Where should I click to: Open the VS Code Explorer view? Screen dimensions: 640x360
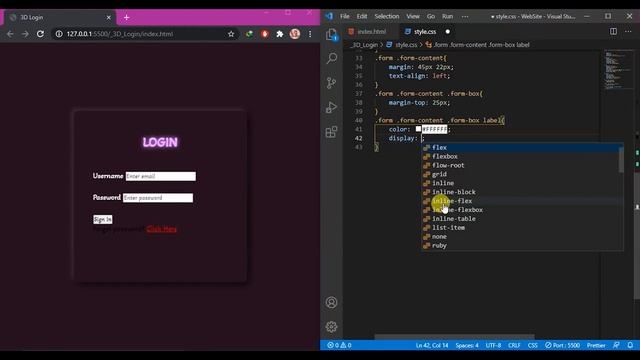click(x=331, y=34)
